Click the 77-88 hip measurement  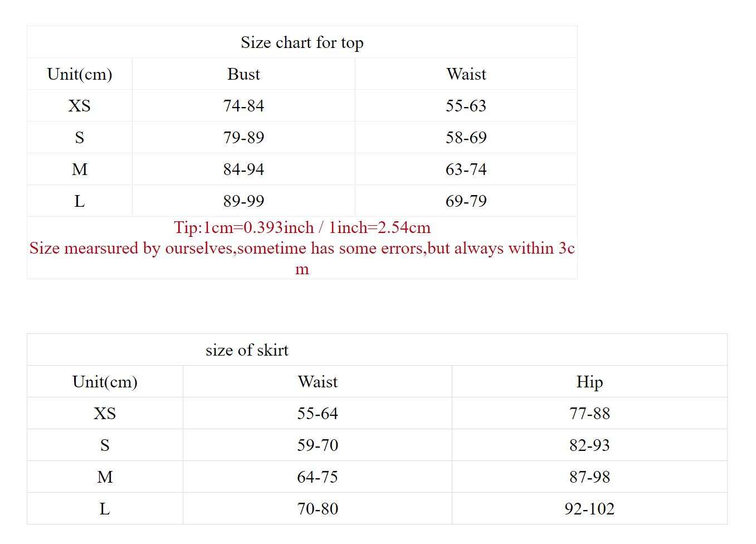point(589,414)
